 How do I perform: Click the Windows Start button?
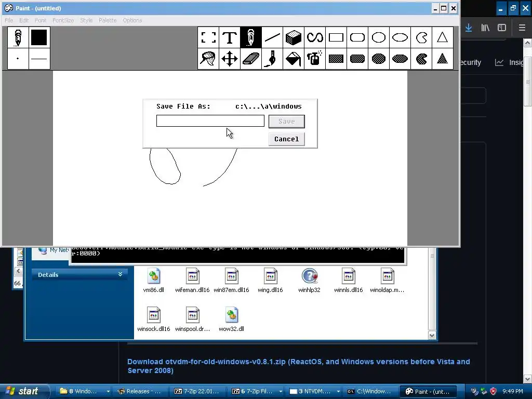[24, 391]
